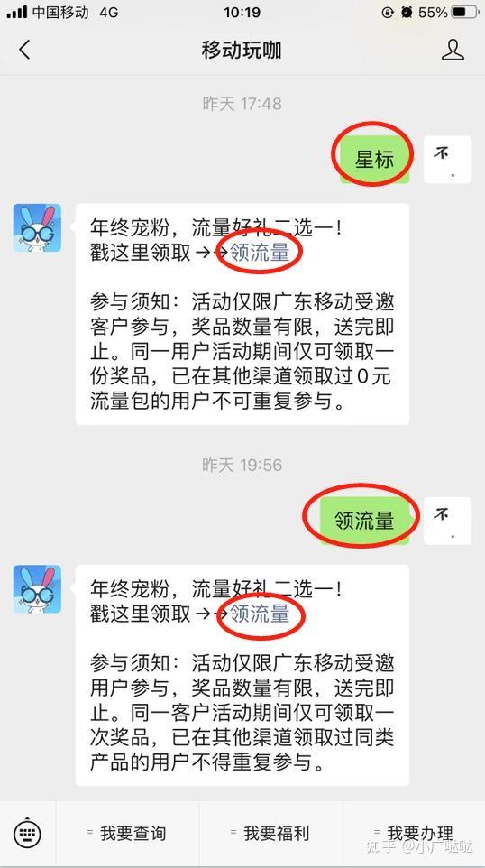Expand the 我要办理 menu
485x868 pixels.
[414, 833]
